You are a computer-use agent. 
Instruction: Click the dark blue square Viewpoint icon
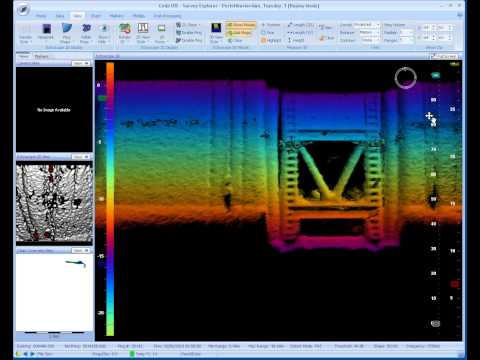[x=46, y=29]
